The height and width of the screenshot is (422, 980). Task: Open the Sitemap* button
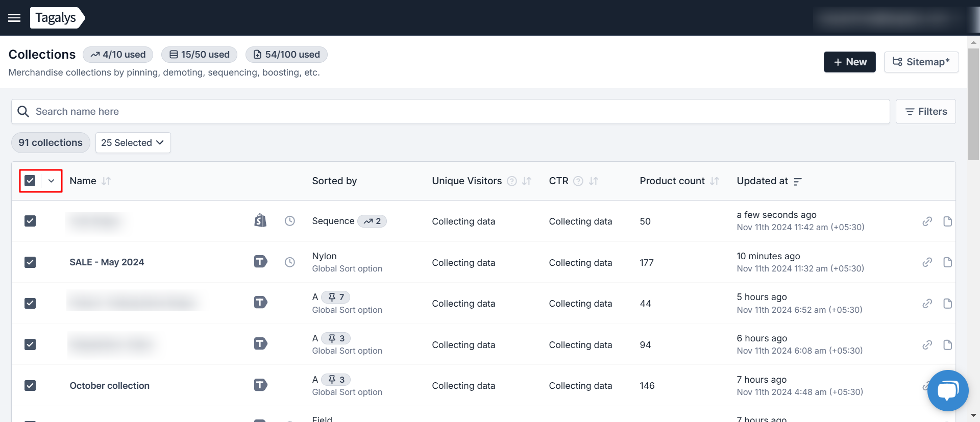click(x=921, y=62)
